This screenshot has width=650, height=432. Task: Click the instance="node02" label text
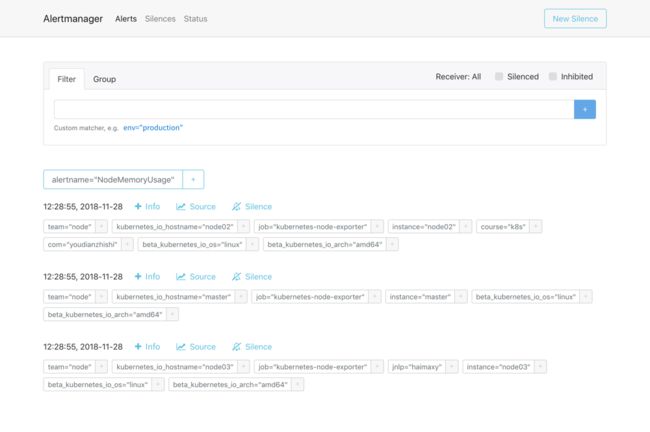[x=424, y=227]
